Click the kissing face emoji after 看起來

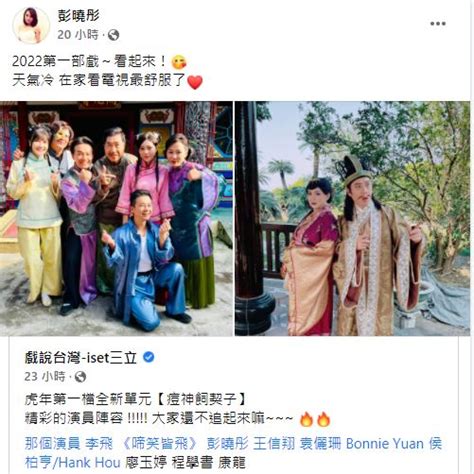179,62
